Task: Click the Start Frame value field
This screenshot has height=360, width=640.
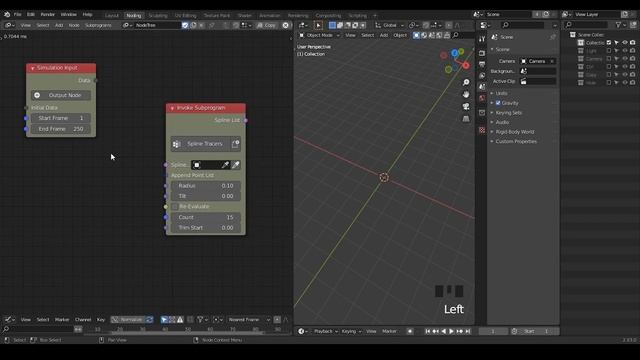Action: pyautogui.click(x=61, y=118)
